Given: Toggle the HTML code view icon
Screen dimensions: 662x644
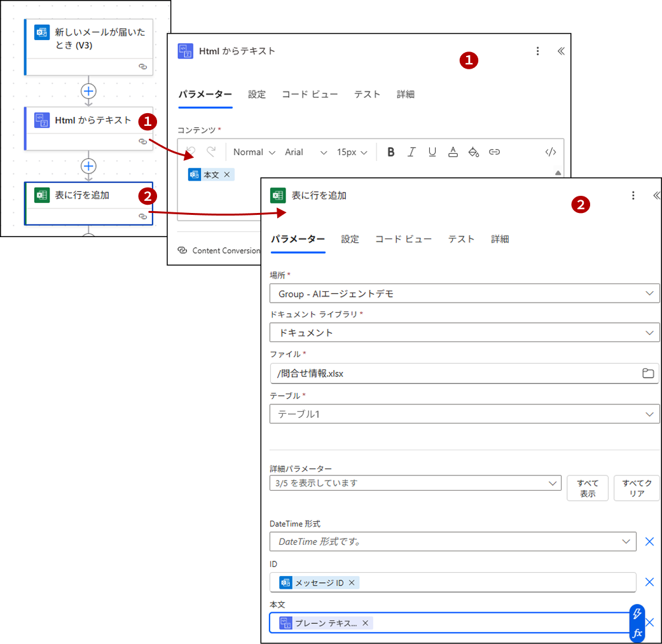Looking at the screenshot, I should click(551, 152).
